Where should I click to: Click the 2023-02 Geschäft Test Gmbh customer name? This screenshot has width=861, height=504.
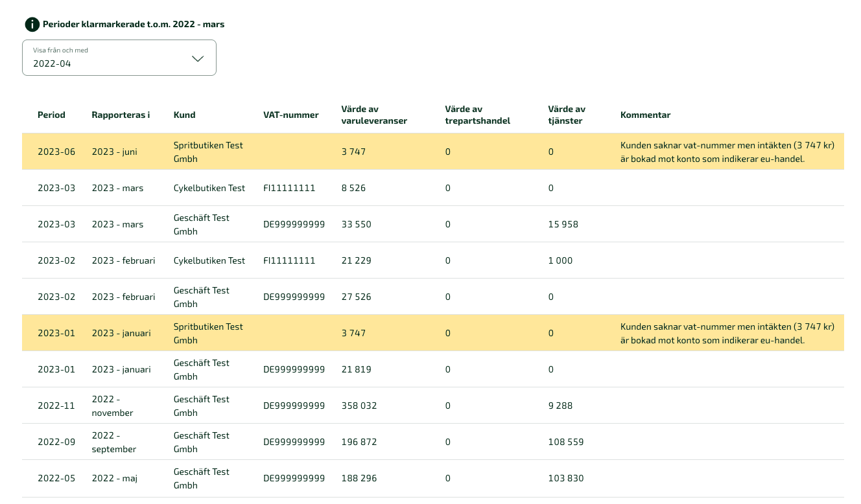[201, 297]
